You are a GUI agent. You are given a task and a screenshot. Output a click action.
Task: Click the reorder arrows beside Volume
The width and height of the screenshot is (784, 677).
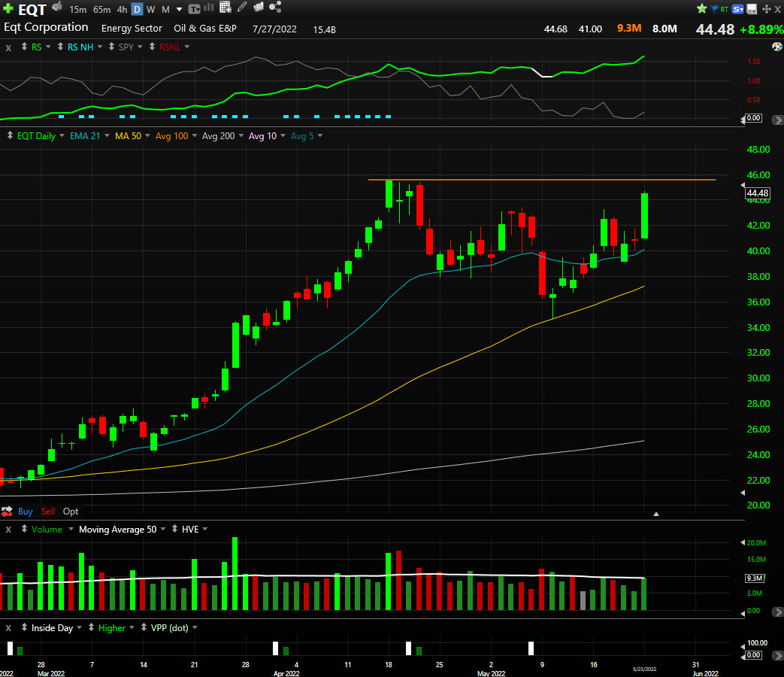click(24, 529)
